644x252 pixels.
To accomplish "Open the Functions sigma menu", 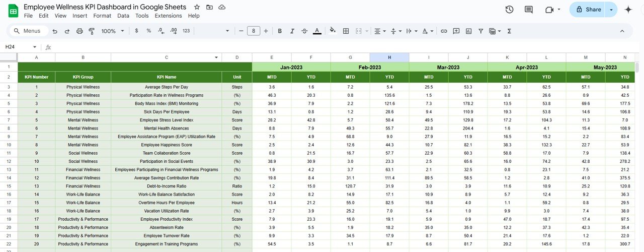I will coord(509,31).
